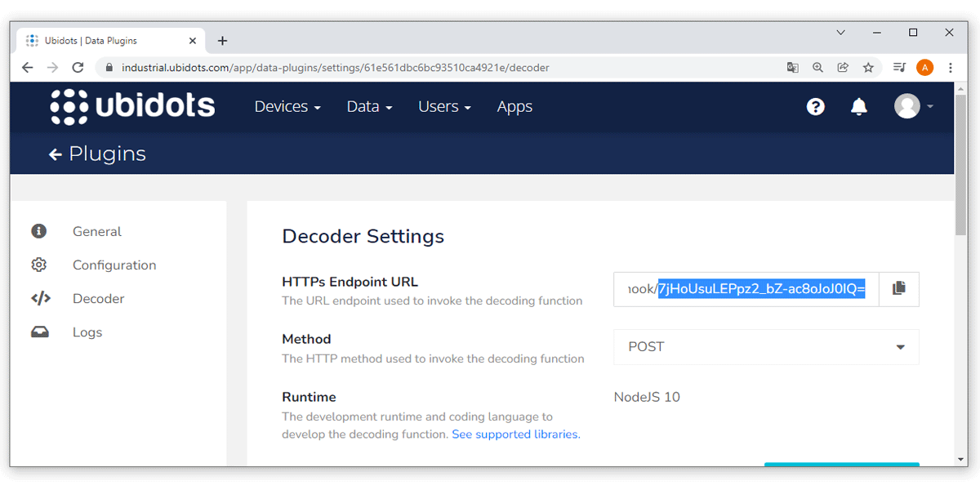Open the Logs section in the sidebar
Viewport: 980px width, 490px height.
tap(87, 332)
